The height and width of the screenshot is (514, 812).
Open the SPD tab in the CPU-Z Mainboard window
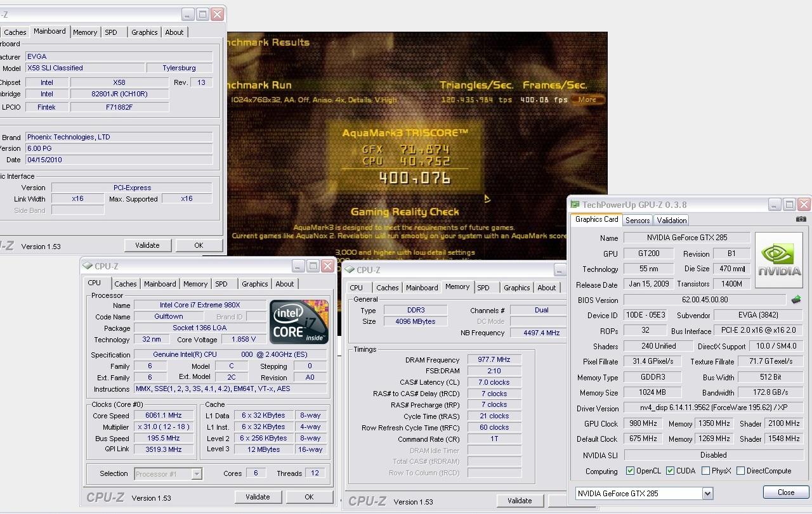(111, 32)
